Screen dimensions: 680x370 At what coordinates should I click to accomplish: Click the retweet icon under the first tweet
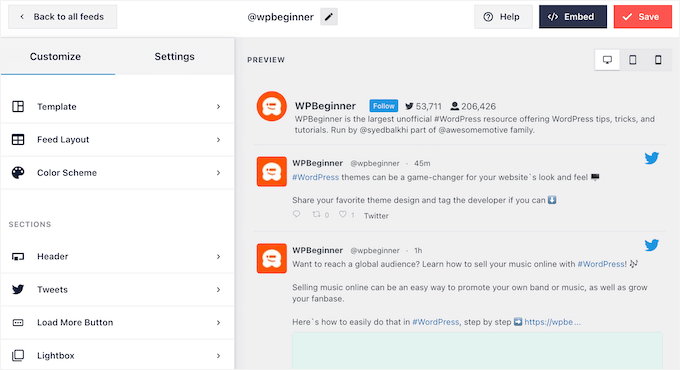coord(317,214)
